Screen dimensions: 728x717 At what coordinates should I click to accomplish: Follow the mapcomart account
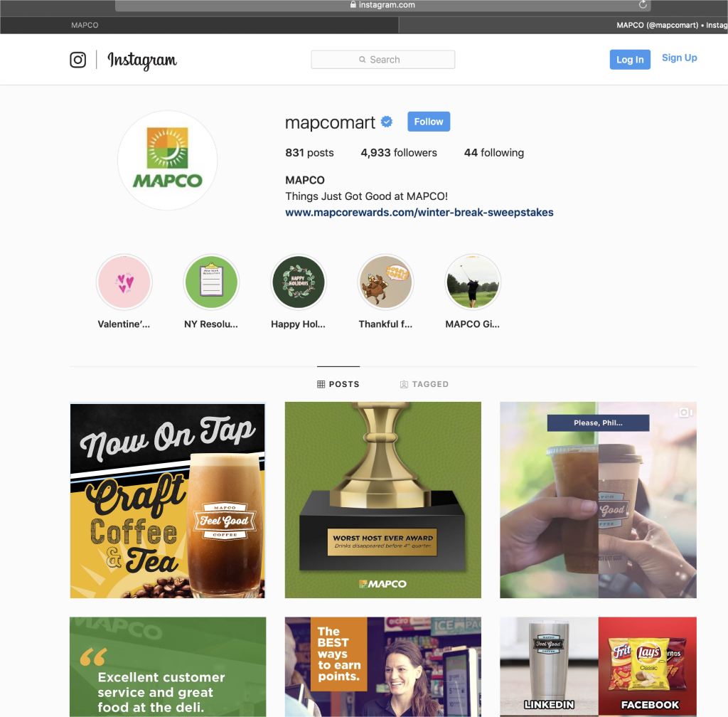coord(429,122)
